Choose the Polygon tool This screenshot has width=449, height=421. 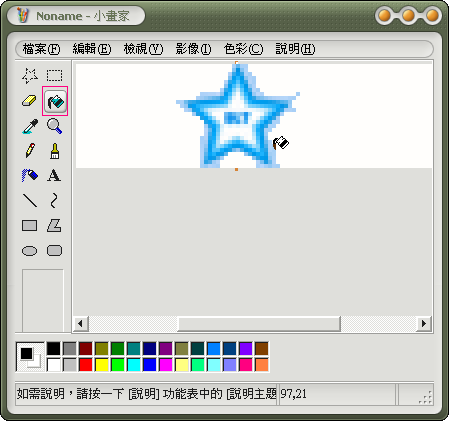pyautogui.click(x=54, y=225)
